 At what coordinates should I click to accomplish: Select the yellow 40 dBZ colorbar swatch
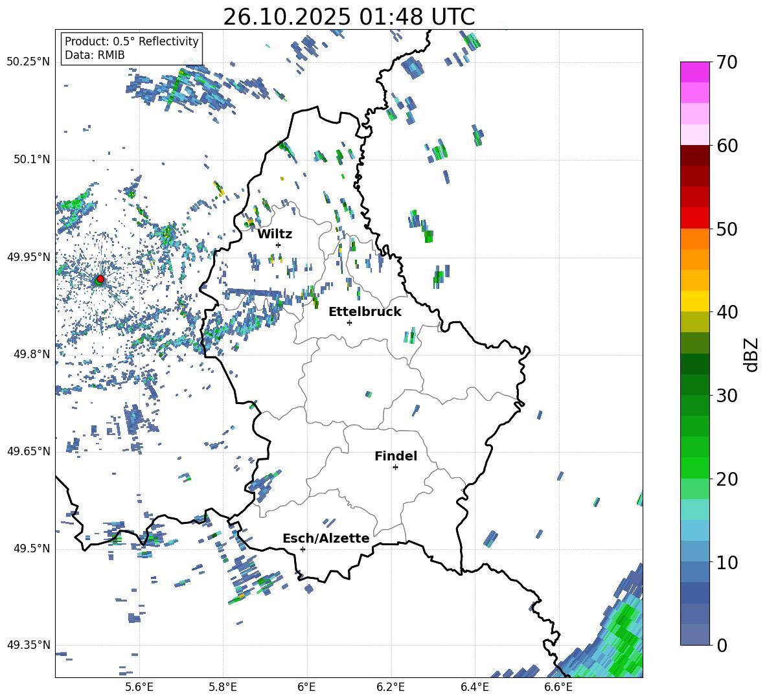695,301
